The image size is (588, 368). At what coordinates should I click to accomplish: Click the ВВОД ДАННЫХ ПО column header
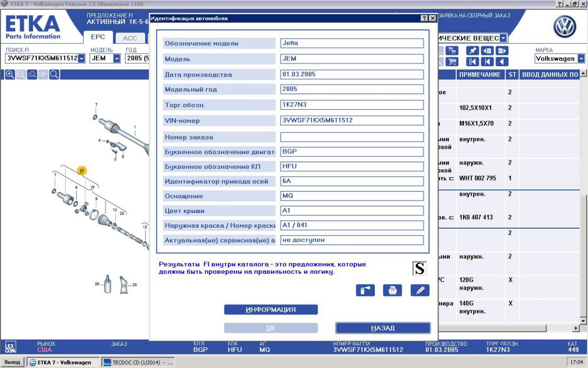(x=550, y=75)
